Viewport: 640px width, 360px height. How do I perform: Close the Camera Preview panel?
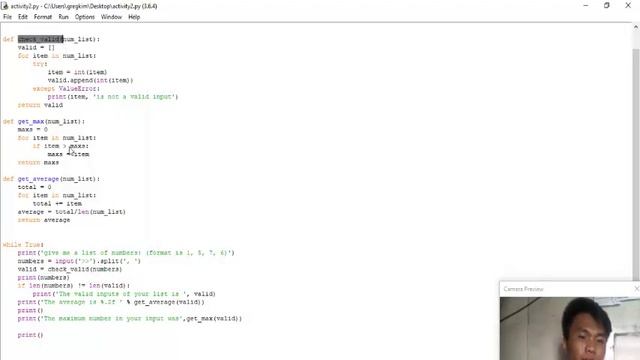(x=637, y=289)
